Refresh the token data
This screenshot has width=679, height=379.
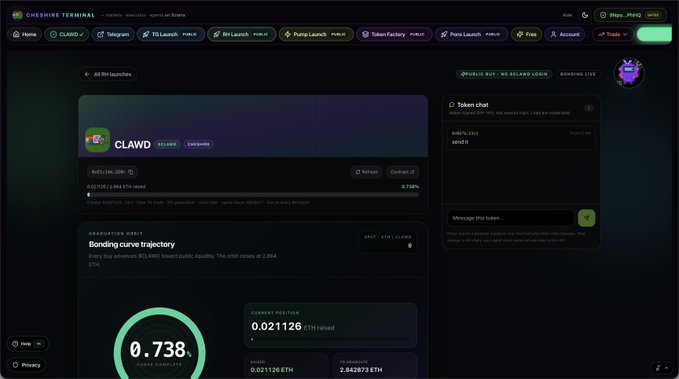(366, 172)
